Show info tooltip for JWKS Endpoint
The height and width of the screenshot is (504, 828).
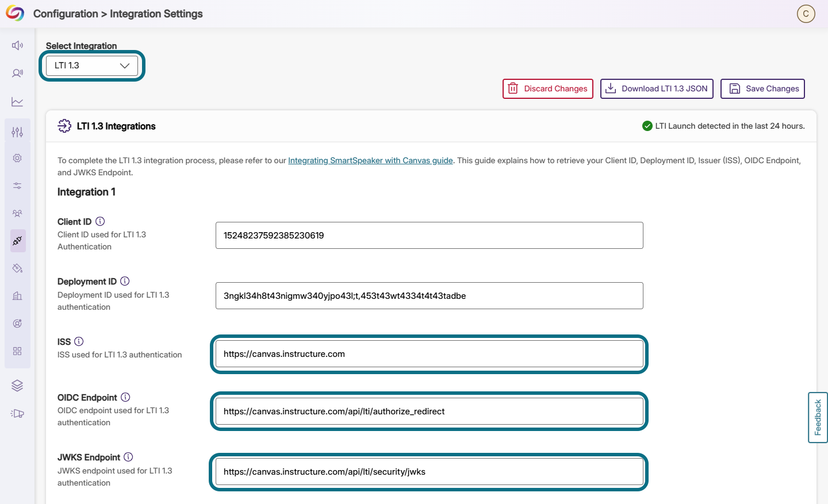coord(128,457)
